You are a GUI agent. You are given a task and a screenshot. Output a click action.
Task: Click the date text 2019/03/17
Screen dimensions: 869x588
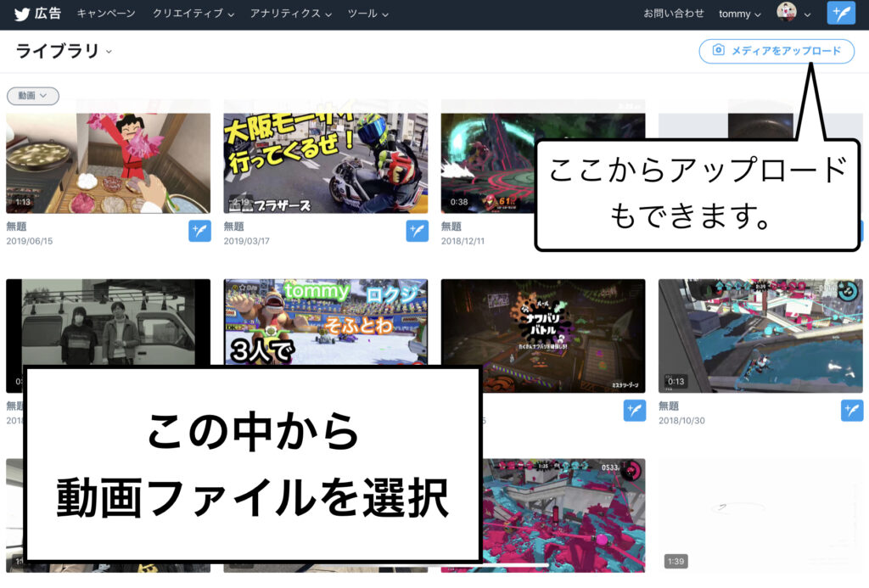(x=247, y=241)
